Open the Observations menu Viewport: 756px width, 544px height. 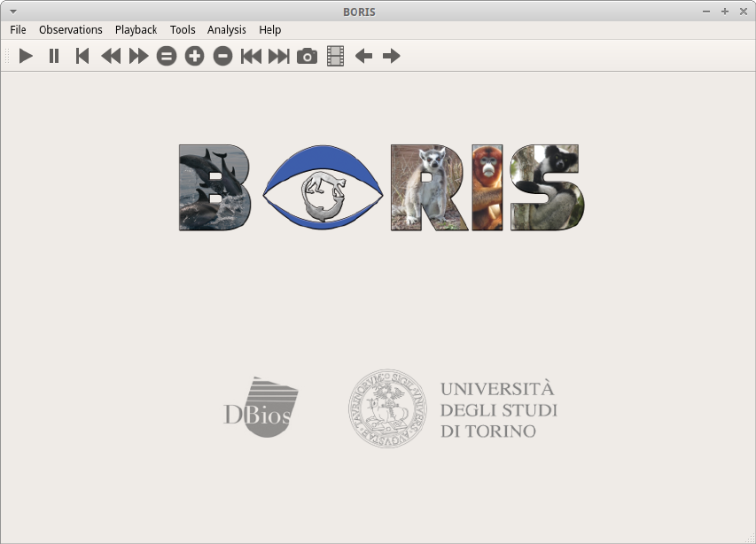71,30
